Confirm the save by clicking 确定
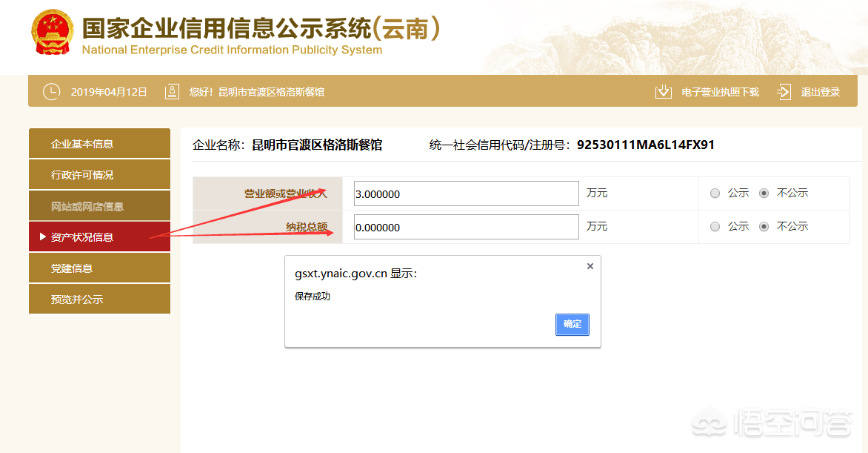 pyautogui.click(x=572, y=325)
